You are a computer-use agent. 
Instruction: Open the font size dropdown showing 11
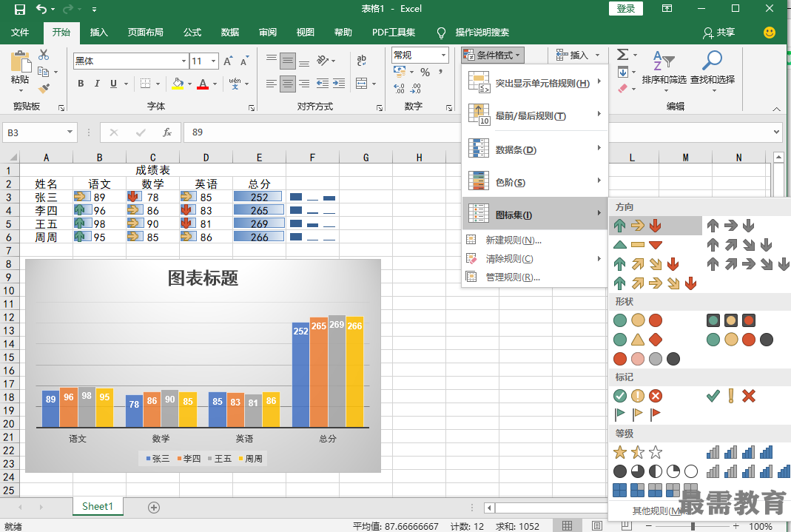214,61
